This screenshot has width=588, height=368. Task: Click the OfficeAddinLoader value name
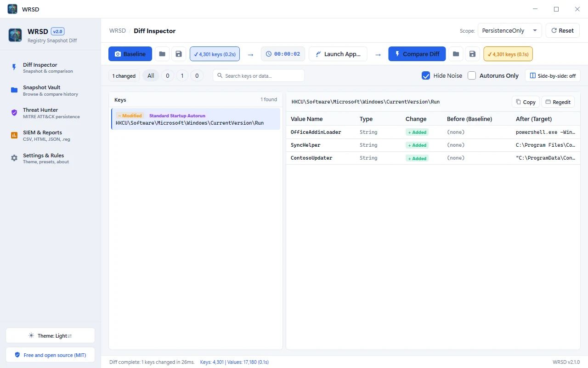[x=316, y=132]
